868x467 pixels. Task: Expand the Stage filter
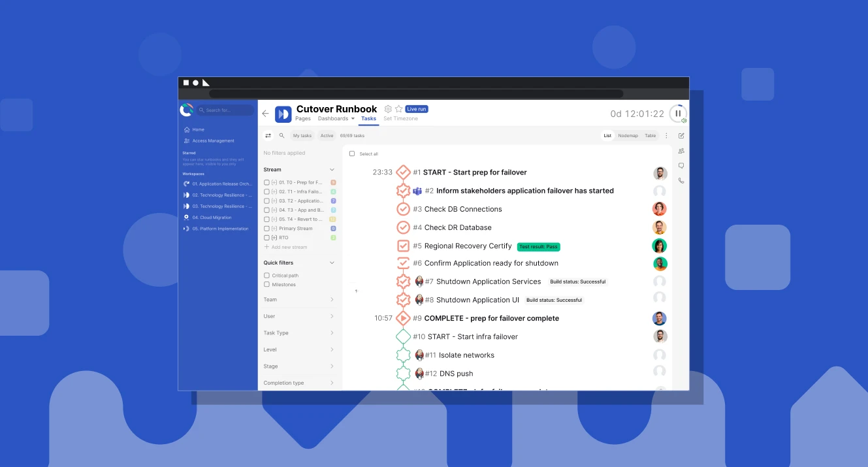(x=300, y=366)
